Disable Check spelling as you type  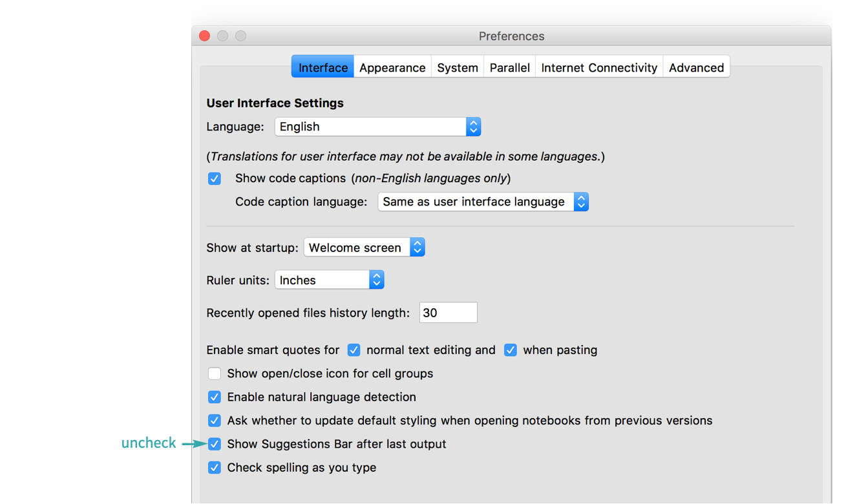click(215, 467)
